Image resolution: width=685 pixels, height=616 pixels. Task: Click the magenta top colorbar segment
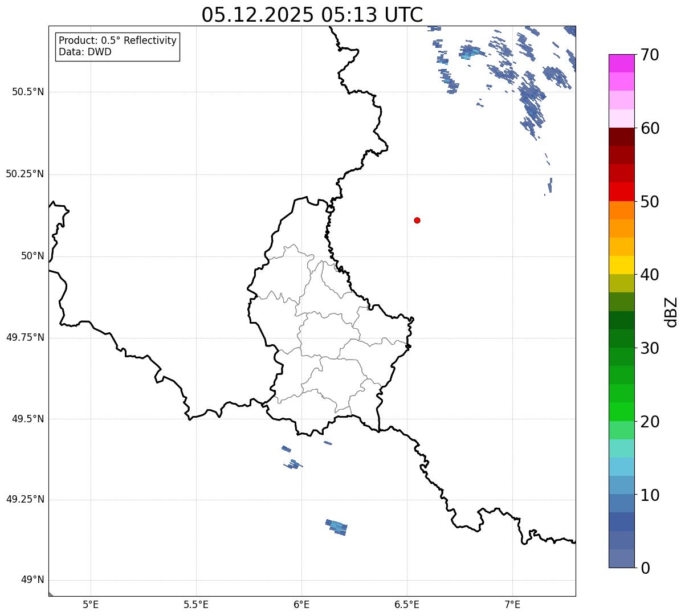[622, 63]
